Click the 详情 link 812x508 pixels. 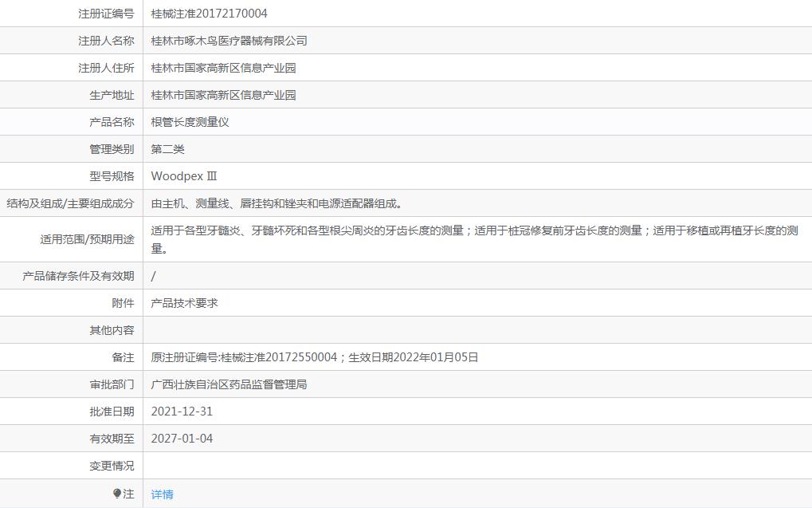click(x=162, y=494)
